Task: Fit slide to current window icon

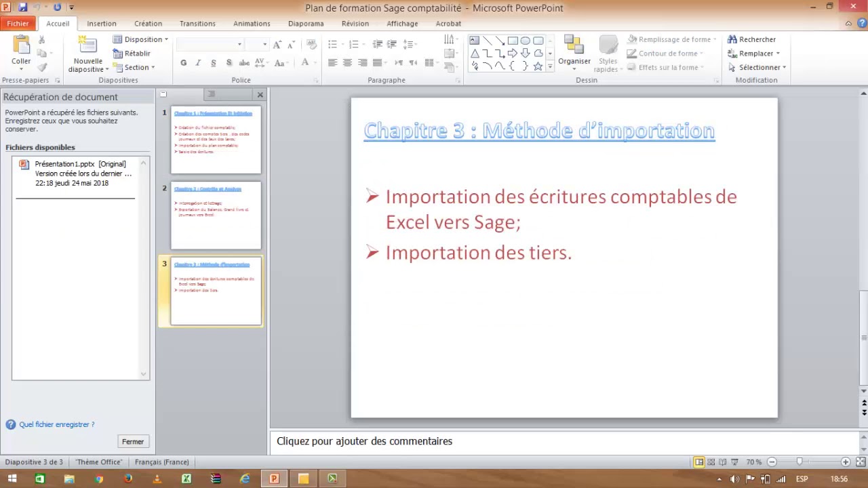Action: tap(860, 462)
